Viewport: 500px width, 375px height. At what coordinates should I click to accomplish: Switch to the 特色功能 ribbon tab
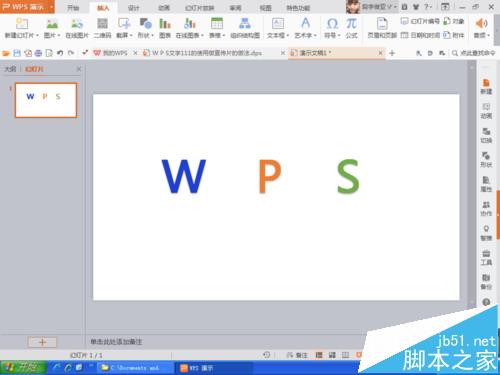(x=298, y=8)
